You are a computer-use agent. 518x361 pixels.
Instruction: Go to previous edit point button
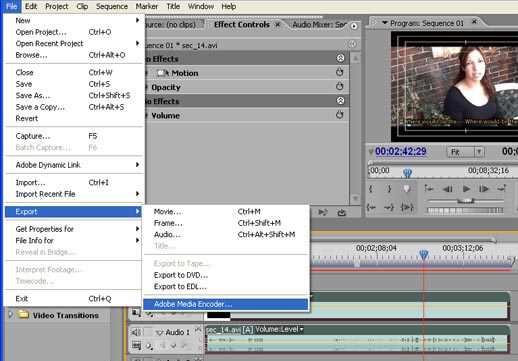pyautogui.click(x=429, y=189)
